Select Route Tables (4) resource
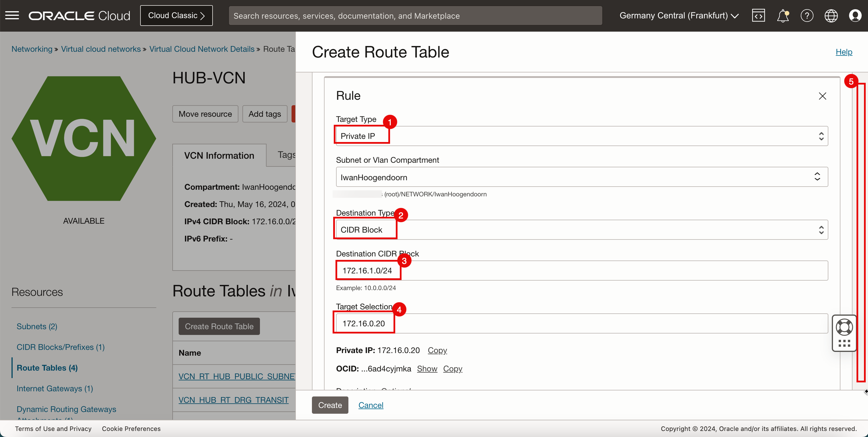Image resolution: width=868 pixels, height=437 pixels. pyautogui.click(x=47, y=367)
